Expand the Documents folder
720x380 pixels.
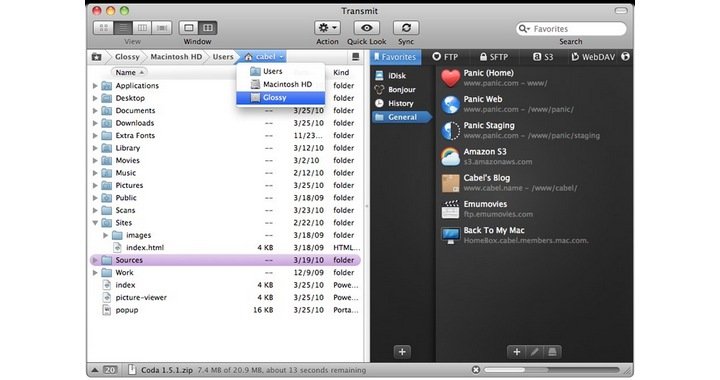(x=95, y=111)
